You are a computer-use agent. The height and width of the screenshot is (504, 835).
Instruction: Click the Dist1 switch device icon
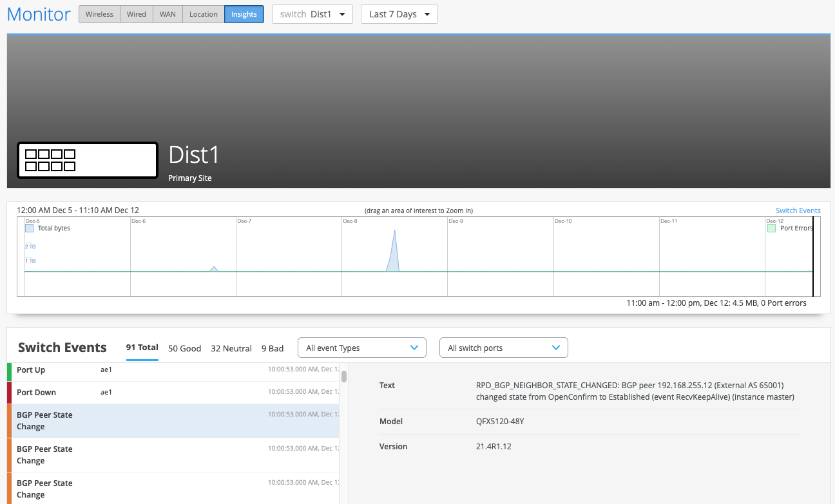87,160
